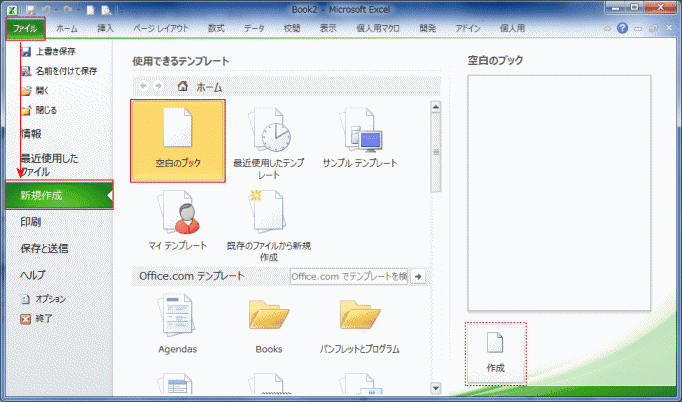Open Excel Help with the question mark icon
682x402 pixels.
tap(622, 28)
